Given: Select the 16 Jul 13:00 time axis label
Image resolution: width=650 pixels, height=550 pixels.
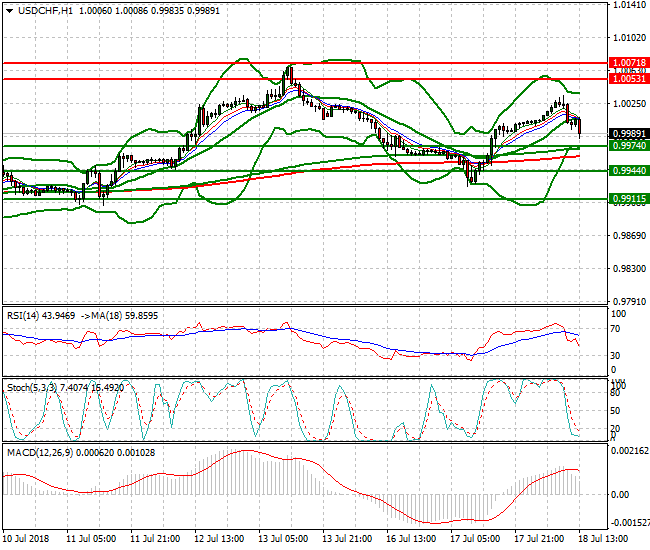Looking at the screenshot, I should (411, 539).
